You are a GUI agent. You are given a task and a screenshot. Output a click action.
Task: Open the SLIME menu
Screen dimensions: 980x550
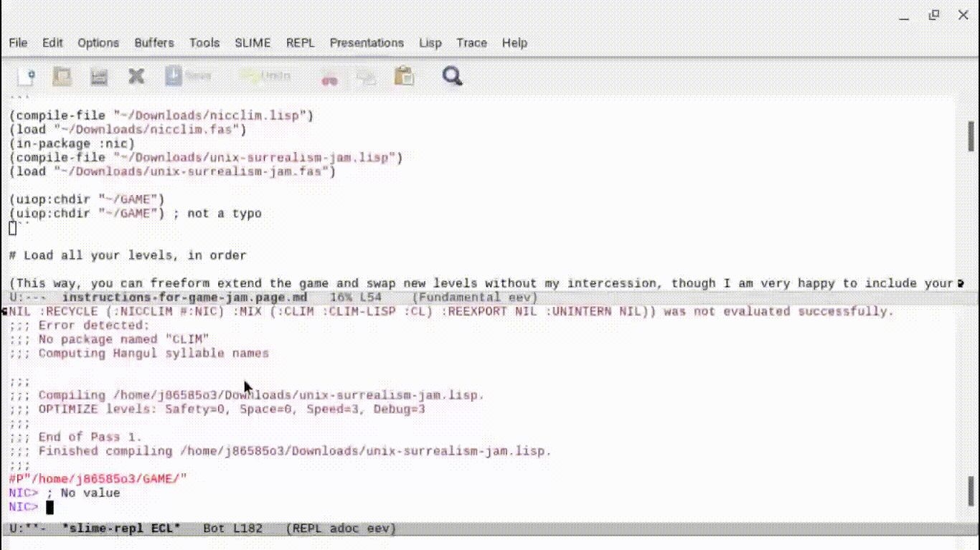[253, 43]
